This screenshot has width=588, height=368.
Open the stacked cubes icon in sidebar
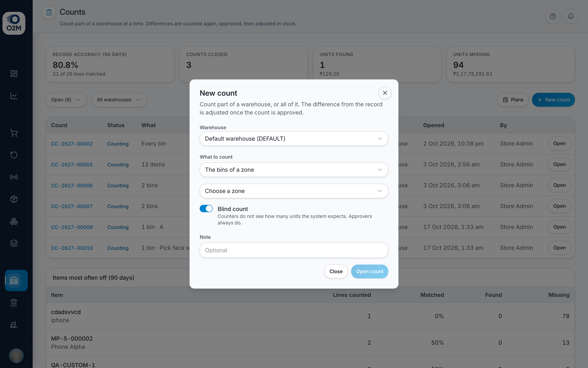pyautogui.click(x=14, y=221)
